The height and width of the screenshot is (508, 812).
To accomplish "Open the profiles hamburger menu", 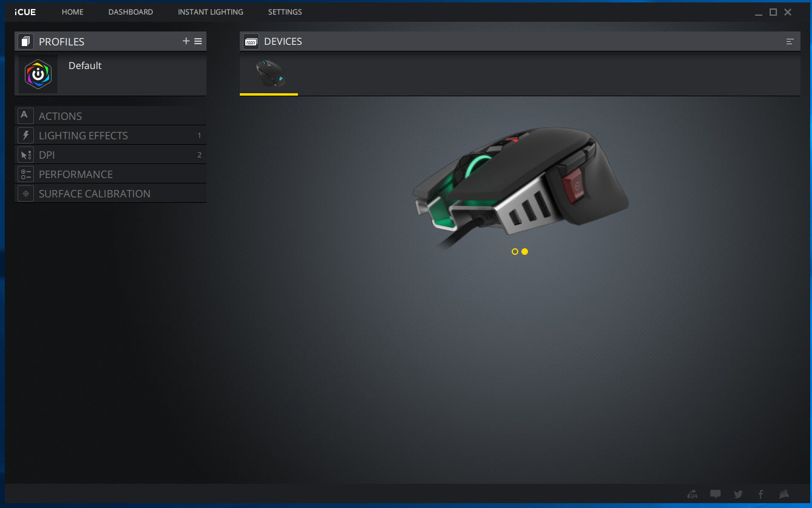I will (198, 41).
